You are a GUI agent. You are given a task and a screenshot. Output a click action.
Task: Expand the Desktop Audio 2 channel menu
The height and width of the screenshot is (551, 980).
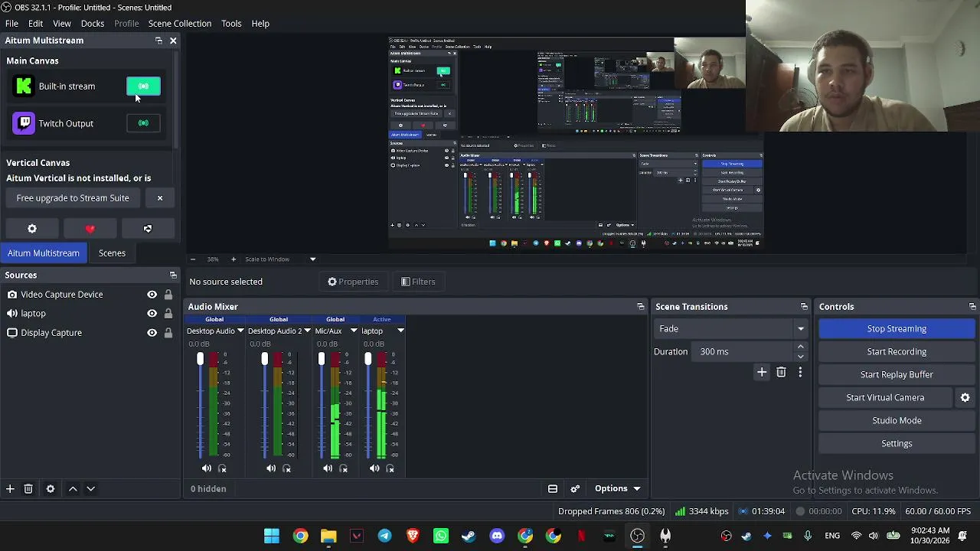point(307,331)
